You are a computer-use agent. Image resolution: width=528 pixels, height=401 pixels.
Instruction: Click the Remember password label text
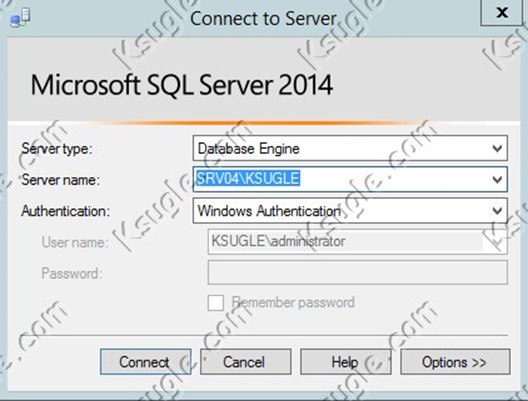(x=293, y=302)
